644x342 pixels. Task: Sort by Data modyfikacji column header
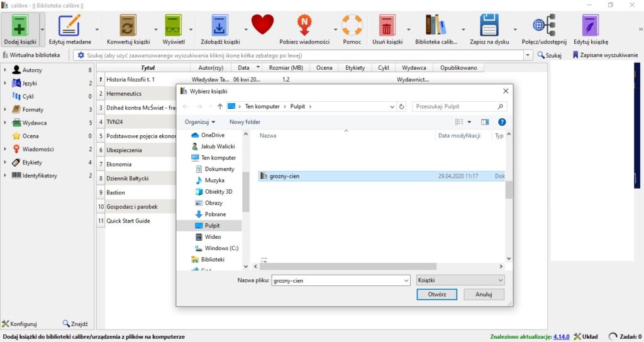[x=458, y=136]
